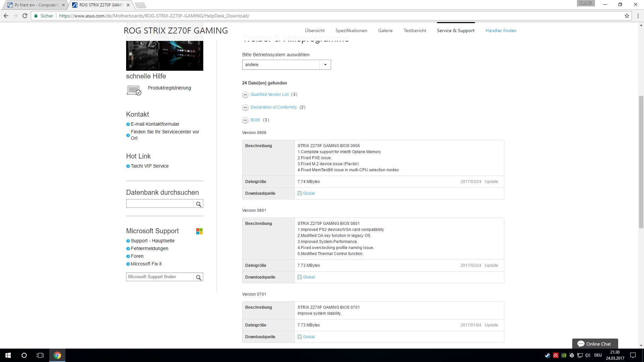Click the Datenbank durchsuchen search field
The image size is (644, 362).
pos(160,204)
